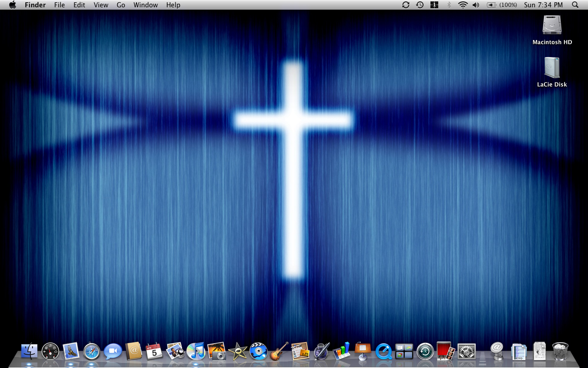Open Address Book in the Dock
The width and height of the screenshot is (588, 368).
133,352
